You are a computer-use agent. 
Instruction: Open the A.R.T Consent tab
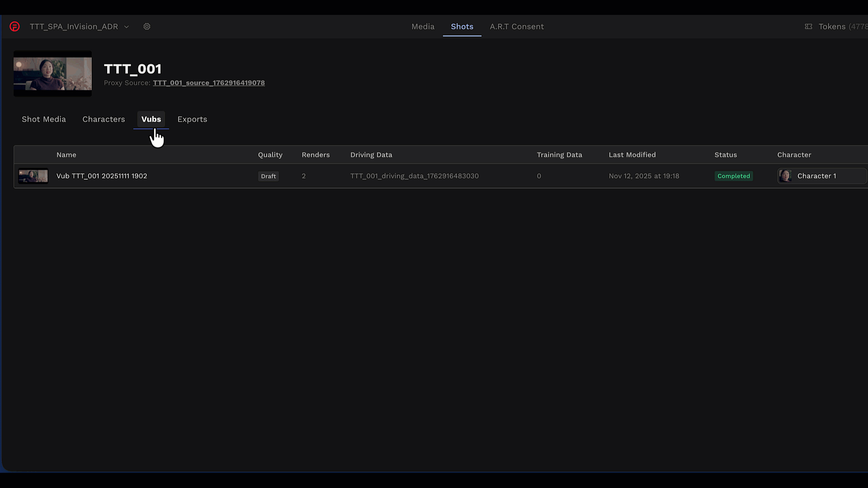[517, 27]
